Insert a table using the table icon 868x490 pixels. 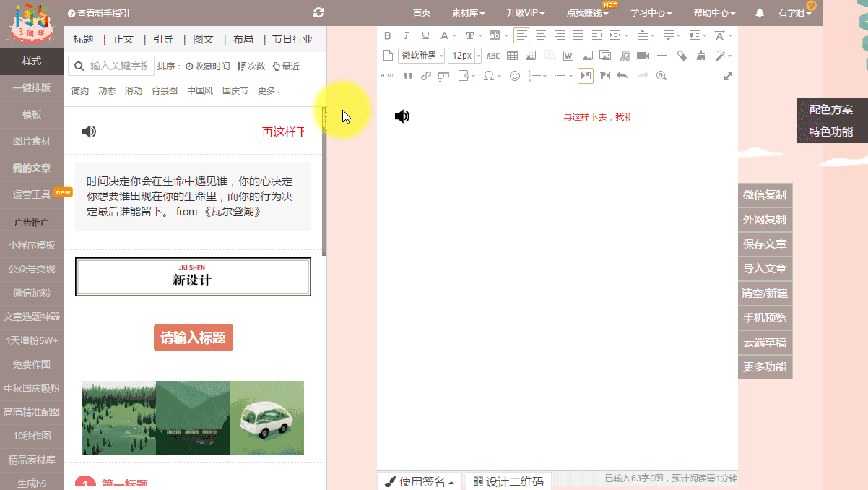pyautogui.click(x=512, y=56)
